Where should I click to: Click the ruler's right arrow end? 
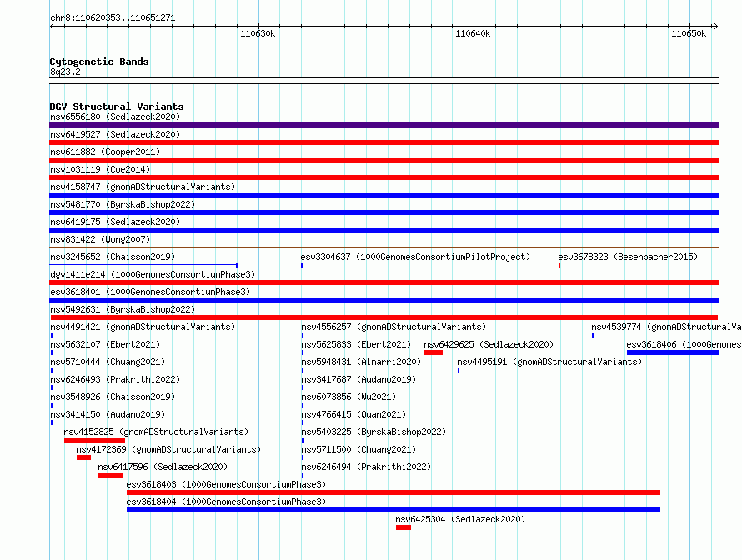tap(715, 27)
